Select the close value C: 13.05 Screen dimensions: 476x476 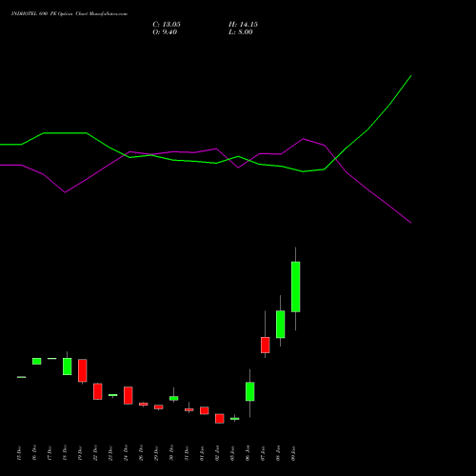point(167,25)
